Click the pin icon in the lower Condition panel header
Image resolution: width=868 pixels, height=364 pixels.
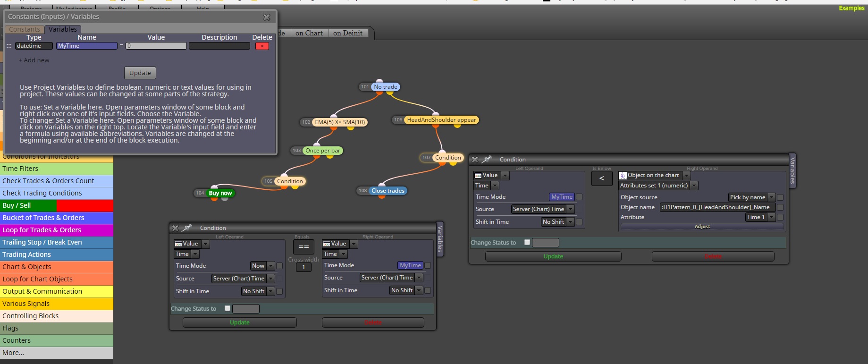187,228
